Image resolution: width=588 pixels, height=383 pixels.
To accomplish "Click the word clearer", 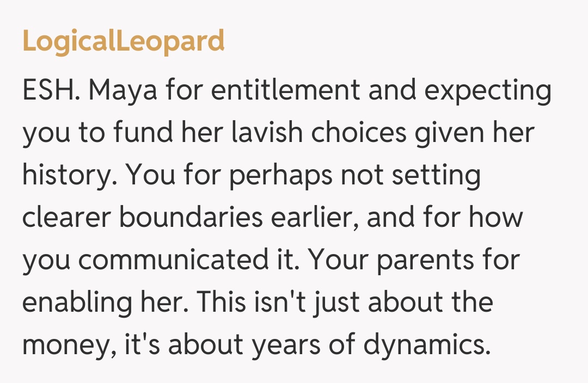I will click(65, 218).
